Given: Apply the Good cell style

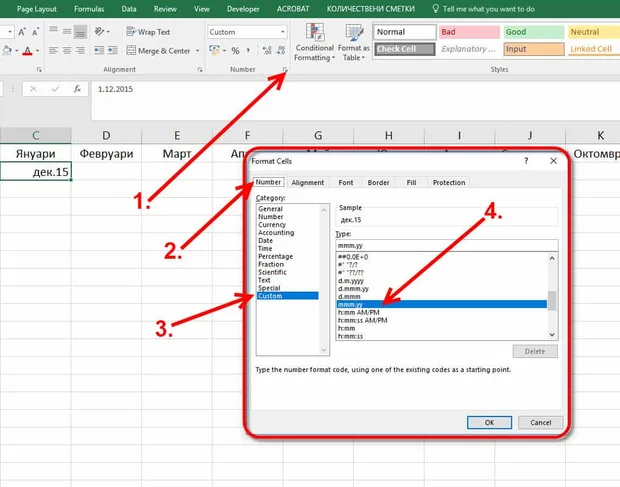Looking at the screenshot, I should [x=534, y=32].
